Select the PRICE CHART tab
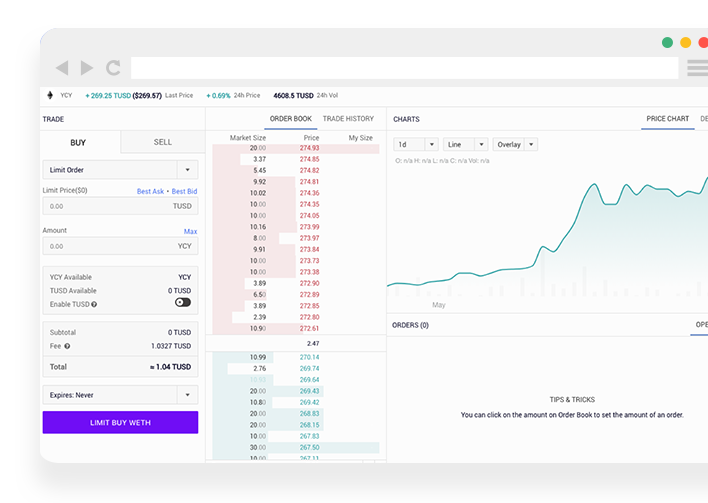Image resolution: width=708 pixels, height=503 pixels. pos(667,119)
